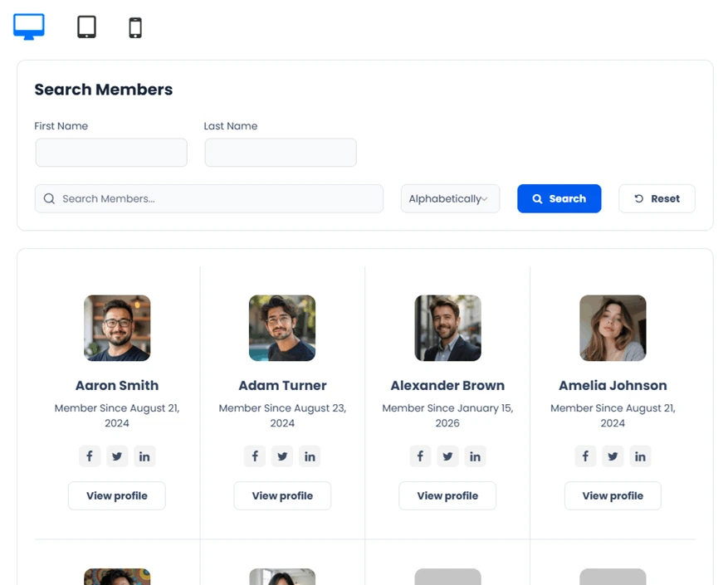Click 'Member Since January 15, 2026' text
Viewport: 728px width, 585px height.
[447, 416]
